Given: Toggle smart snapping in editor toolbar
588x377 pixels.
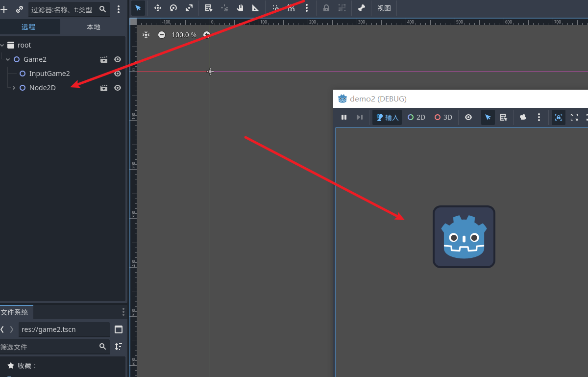Looking at the screenshot, I should tap(275, 8).
